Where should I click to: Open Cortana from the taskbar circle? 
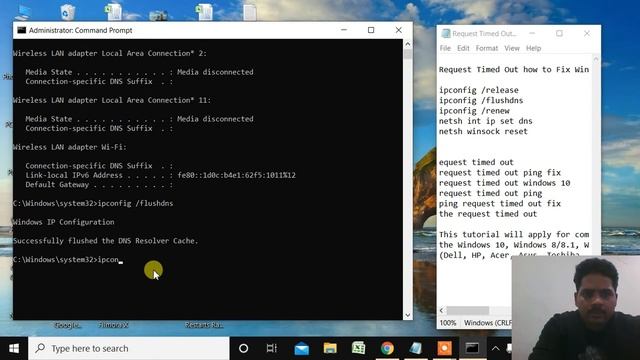coord(244,348)
